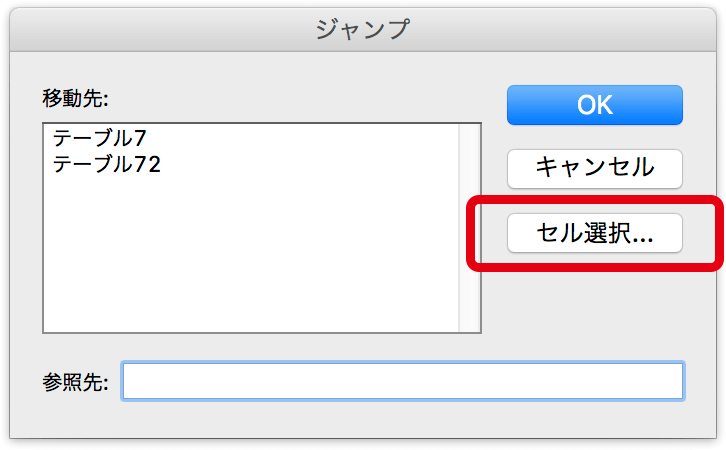Pick the first entry テーブル7
The height and width of the screenshot is (450, 726).
[x=100, y=138]
